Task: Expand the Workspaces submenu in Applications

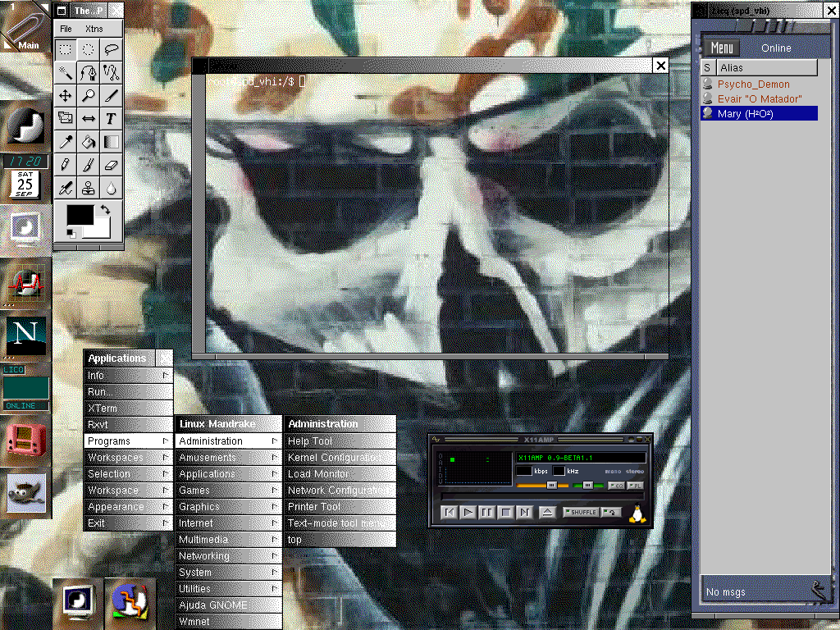Action: (x=128, y=458)
